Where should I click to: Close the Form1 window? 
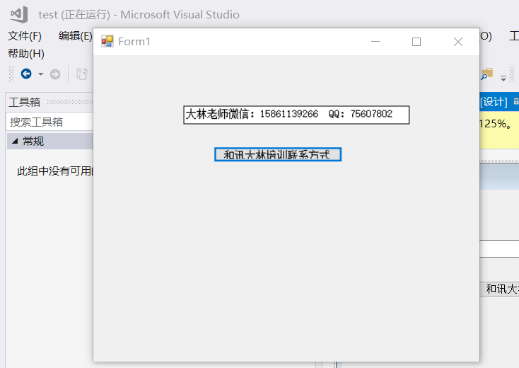tap(458, 42)
